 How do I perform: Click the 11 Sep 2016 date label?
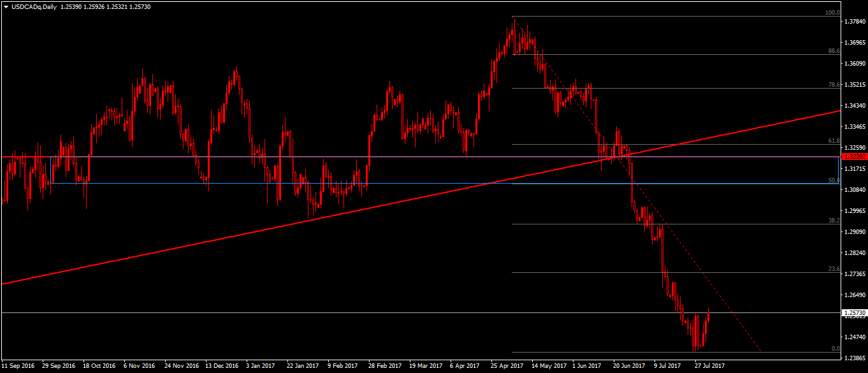tap(19, 366)
